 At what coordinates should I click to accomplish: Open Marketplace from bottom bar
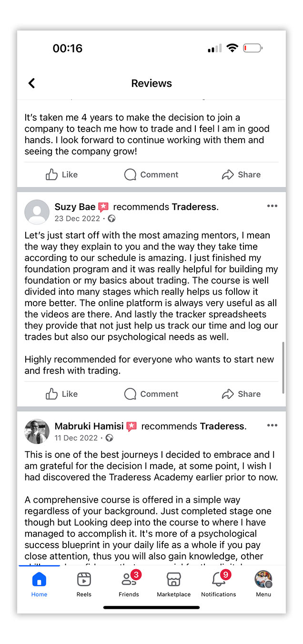point(173,584)
